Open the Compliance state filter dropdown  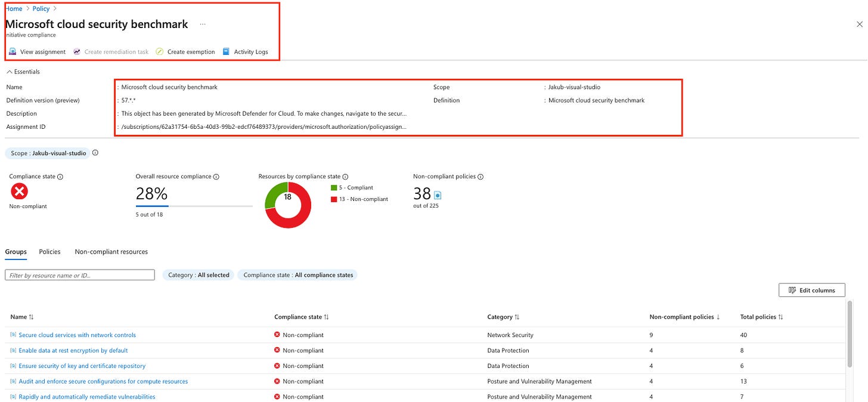[297, 275]
